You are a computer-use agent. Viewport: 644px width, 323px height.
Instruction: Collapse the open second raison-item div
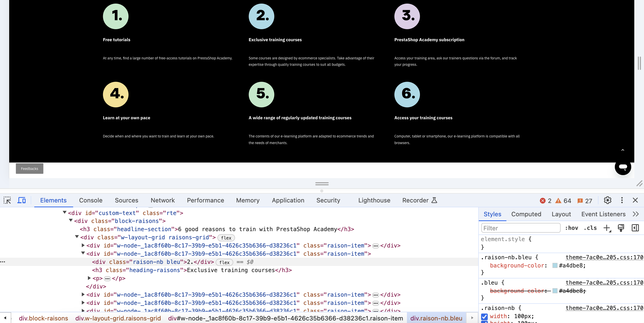click(83, 253)
